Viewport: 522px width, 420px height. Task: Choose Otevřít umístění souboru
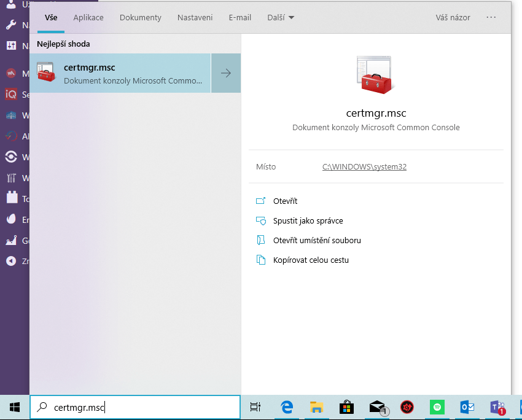[x=317, y=240]
